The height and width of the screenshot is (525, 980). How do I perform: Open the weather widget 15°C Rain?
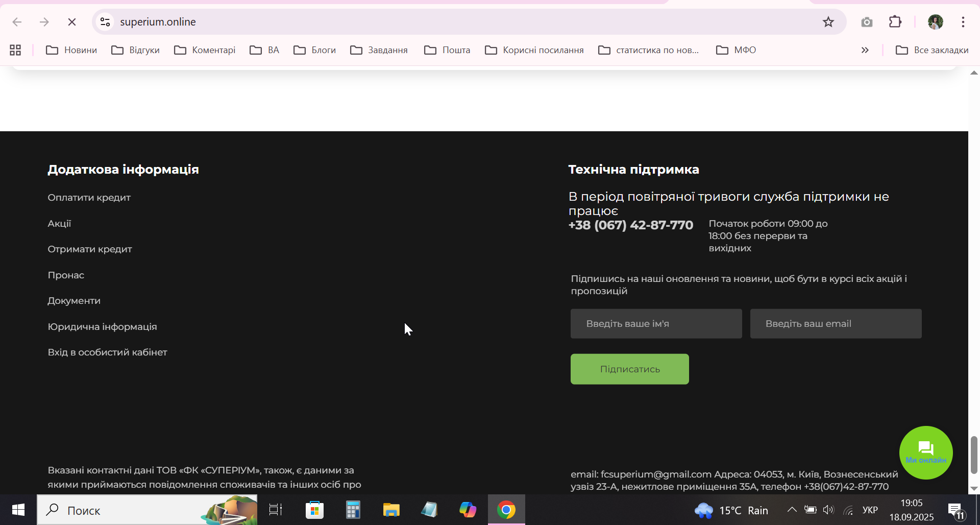[731, 510]
